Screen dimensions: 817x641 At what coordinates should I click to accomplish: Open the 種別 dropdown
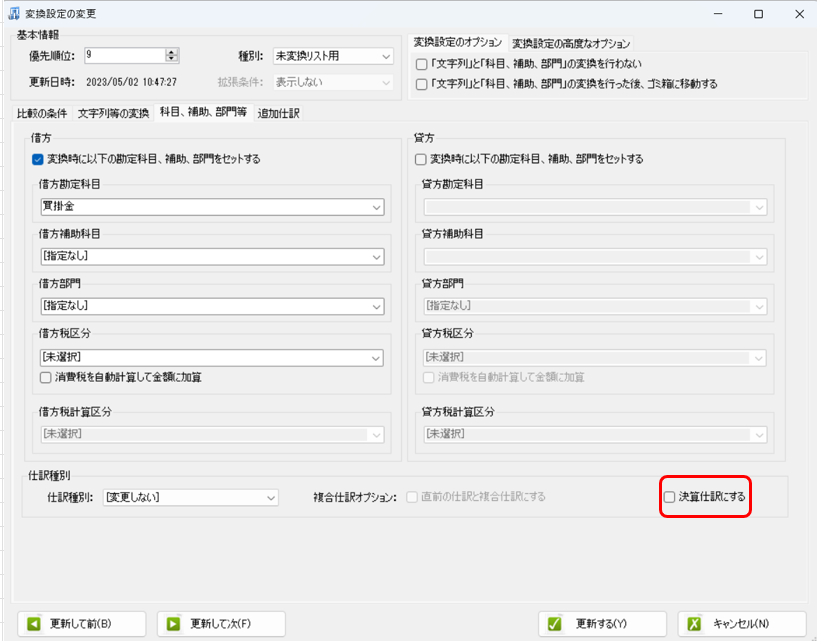click(333, 56)
